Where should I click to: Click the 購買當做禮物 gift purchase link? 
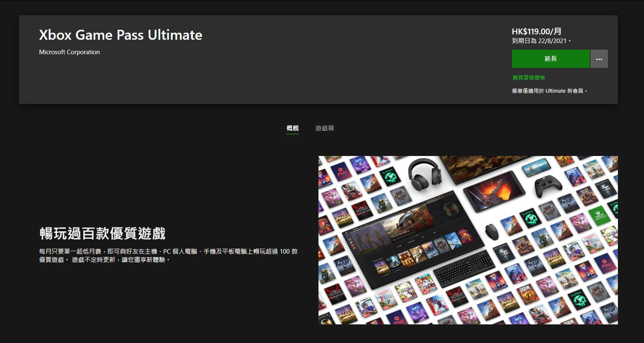click(x=528, y=78)
